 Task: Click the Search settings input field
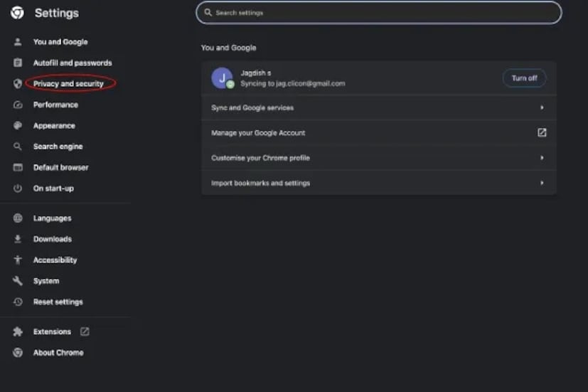click(x=378, y=13)
